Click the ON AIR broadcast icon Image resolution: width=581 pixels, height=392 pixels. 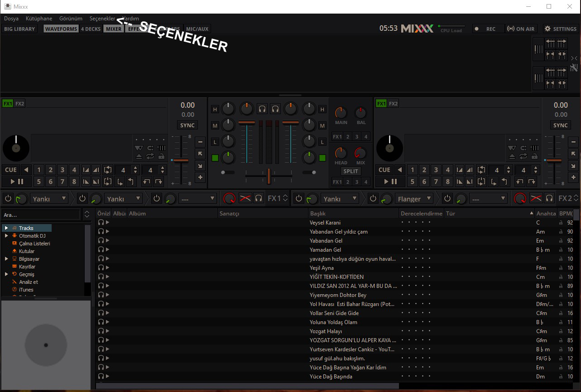pyautogui.click(x=520, y=29)
